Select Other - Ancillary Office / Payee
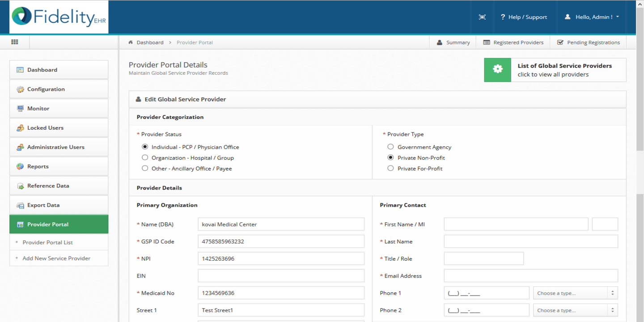Viewport: 644px width, 322px height. pyautogui.click(x=145, y=168)
